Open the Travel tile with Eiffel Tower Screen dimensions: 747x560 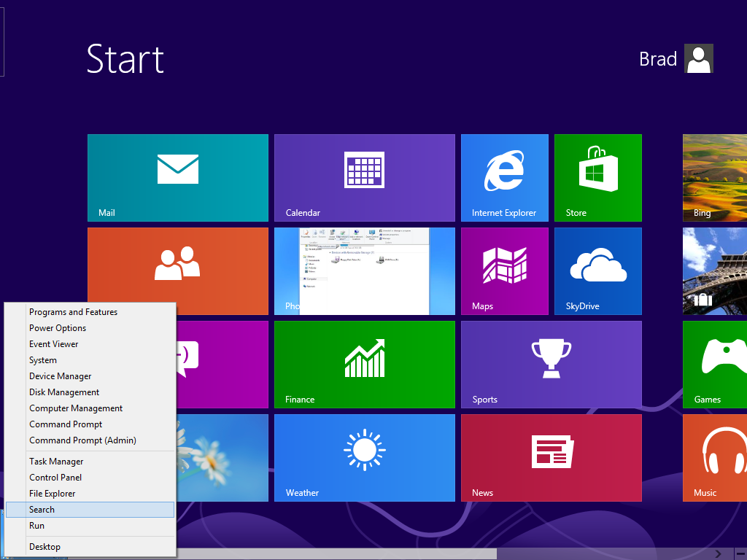[x=715, y=271]
